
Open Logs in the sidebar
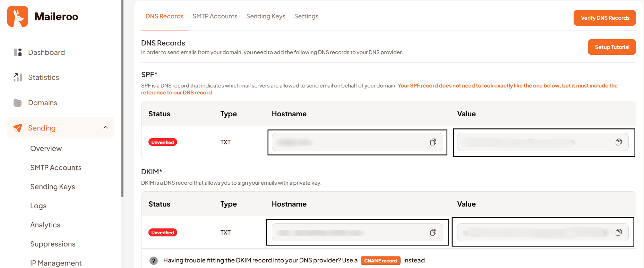38,206
